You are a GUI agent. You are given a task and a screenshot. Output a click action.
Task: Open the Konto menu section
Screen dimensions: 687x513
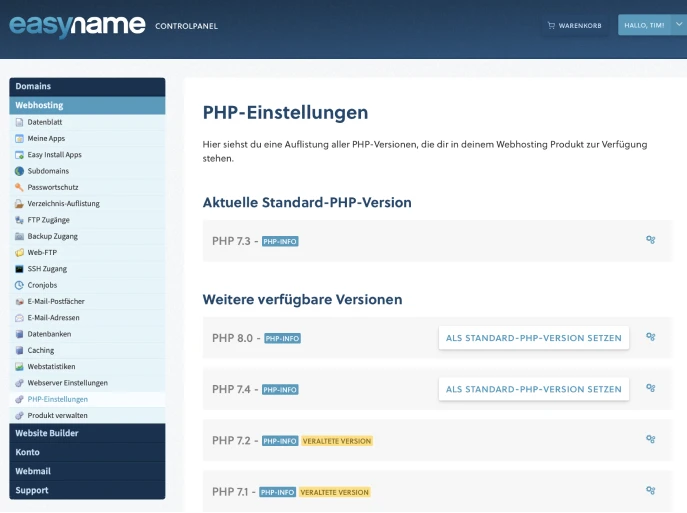coord(87,452)
